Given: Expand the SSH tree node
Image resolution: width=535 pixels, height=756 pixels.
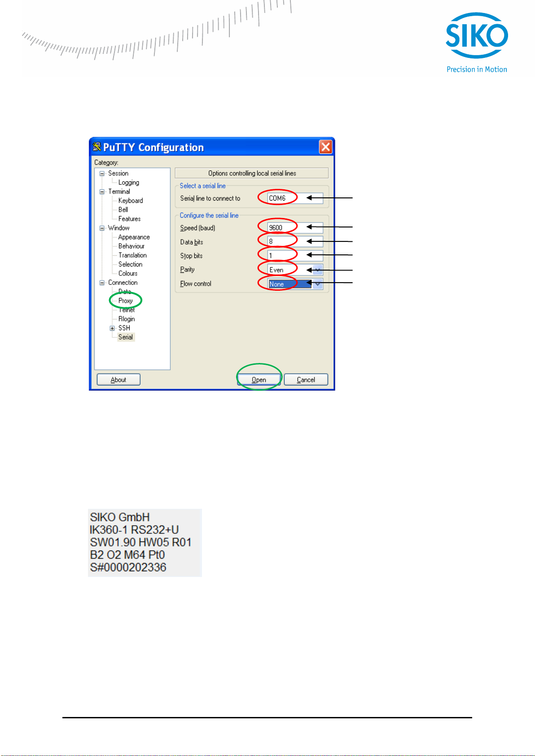Looking at the screenshot, I should (x=112, y=328).
